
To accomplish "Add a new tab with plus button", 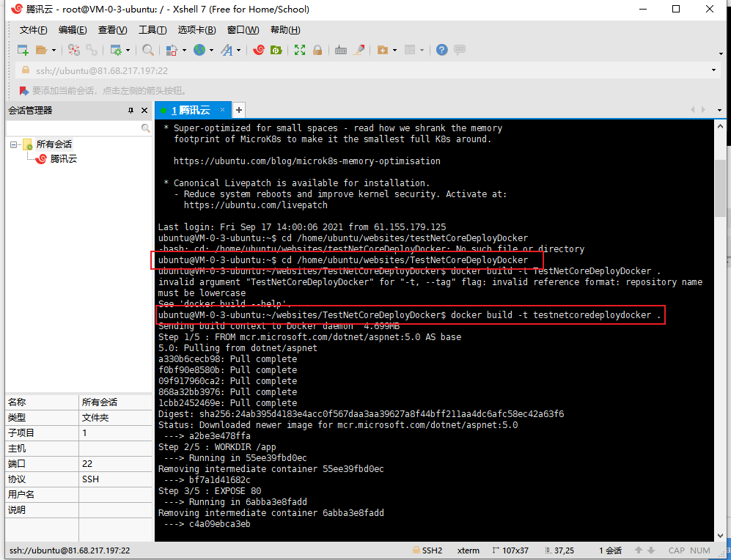I will 238,110.
